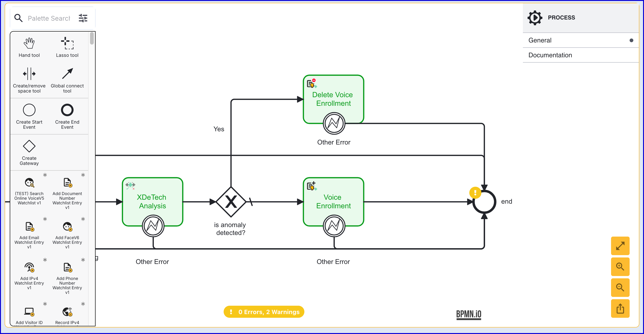Click the zoom in magnifier button
The width and height of the screenshot is (644, 334).
pos(620,267)
